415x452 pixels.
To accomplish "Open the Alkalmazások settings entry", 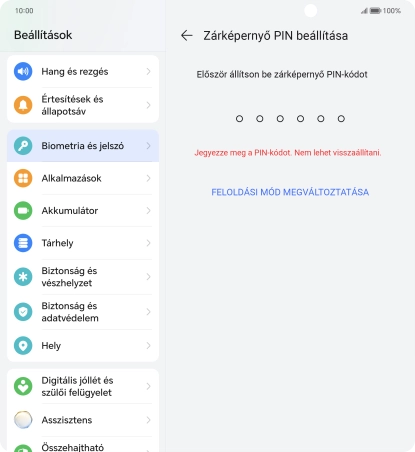I will 83,178.
